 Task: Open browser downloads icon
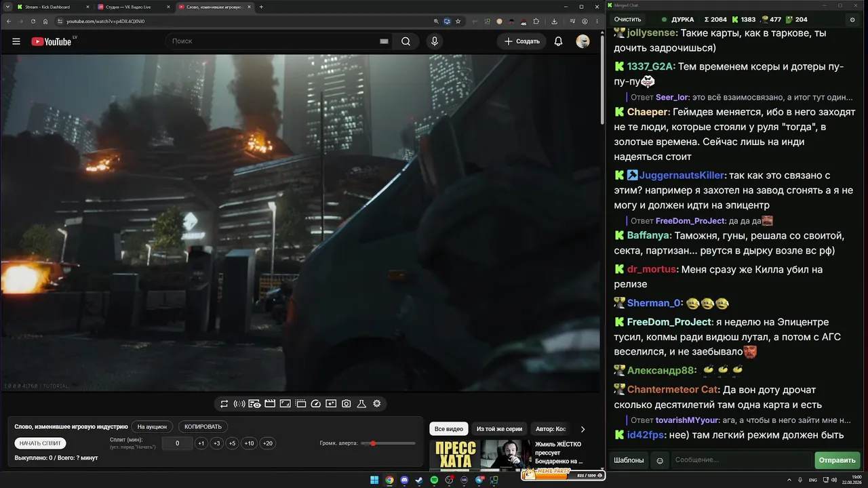[555, 21]
